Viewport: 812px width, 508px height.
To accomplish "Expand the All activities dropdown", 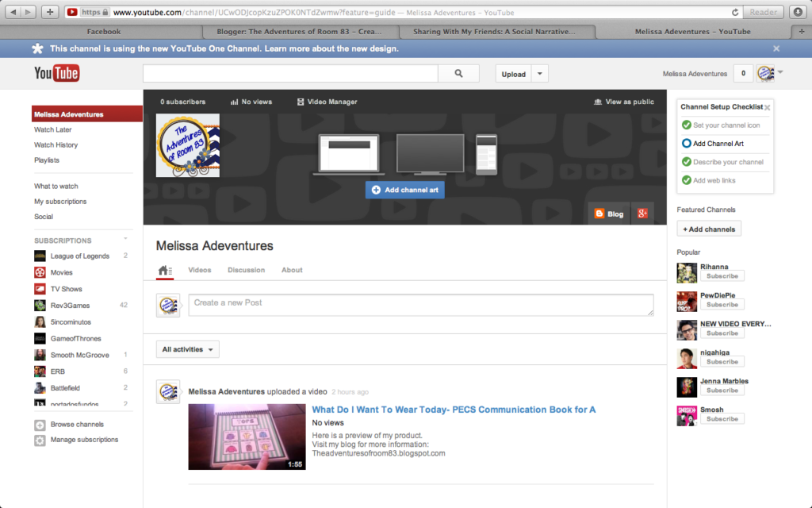I will pos(187,349).
